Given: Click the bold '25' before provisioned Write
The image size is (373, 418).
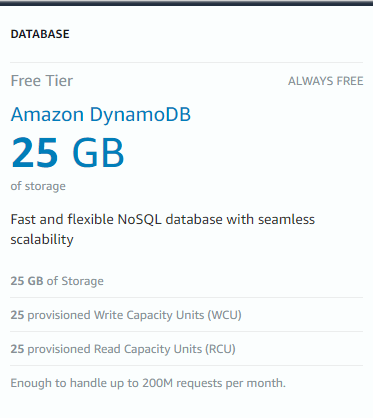Looking at the screenshot, I should coord(17,315).
